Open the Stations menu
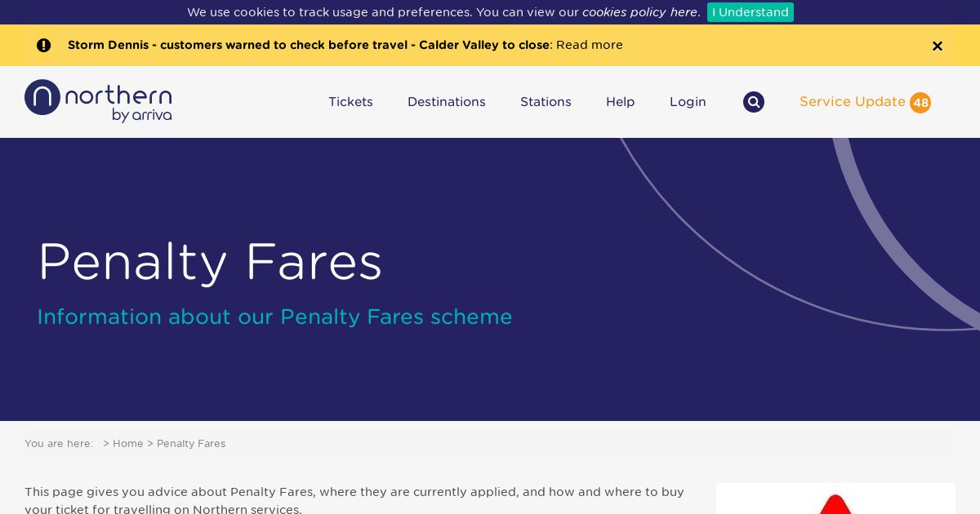 click(546, 102)
